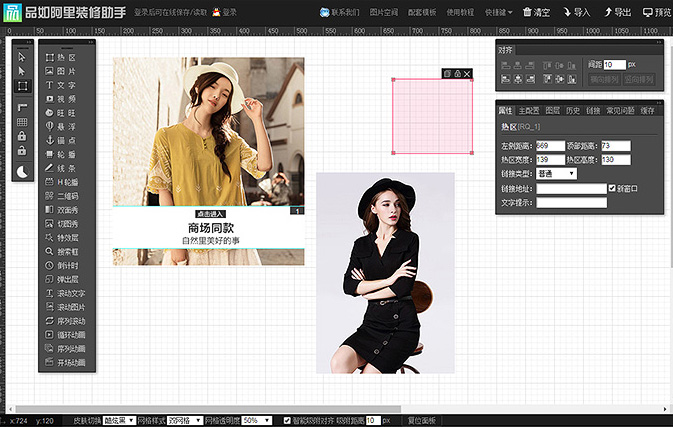Click the closed padlock lock icon
The height and width of the screenshot is (427, 673).
(x=22, y=136)
